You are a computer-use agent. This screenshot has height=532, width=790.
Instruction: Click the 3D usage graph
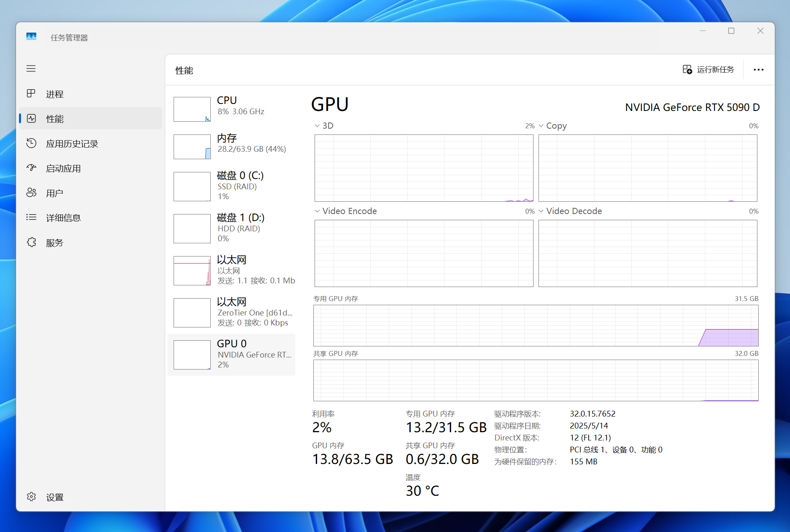tap(424, 168)
